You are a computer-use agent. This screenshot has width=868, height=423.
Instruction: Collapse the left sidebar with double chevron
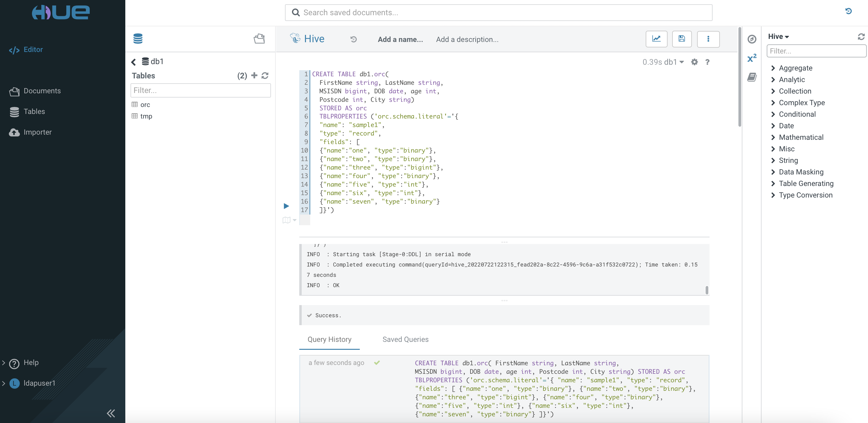click(x=111, y=413)
